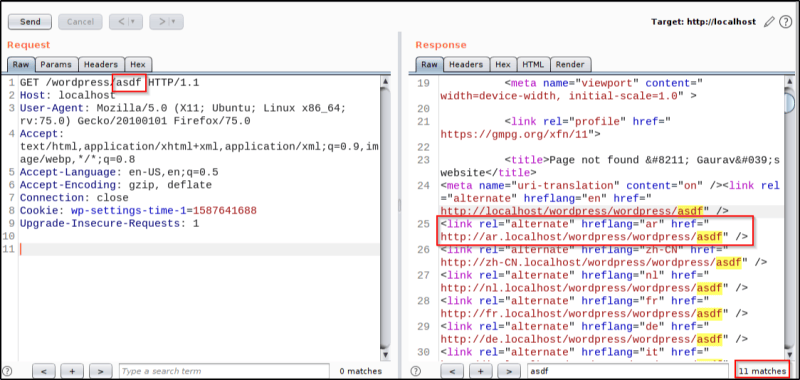Focus the response search field containing asdf
The width and height of the screenshot is (800, 380).
[x=628, y=371]
